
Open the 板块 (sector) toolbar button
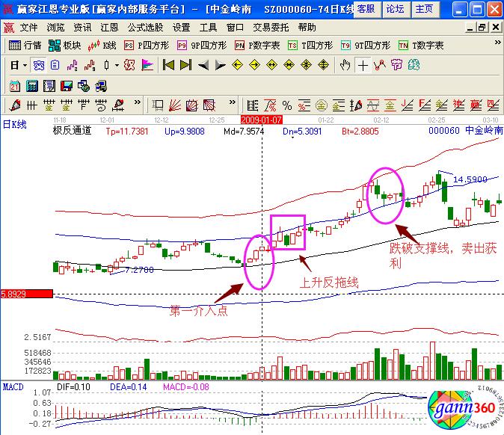(x=64, y=46)
